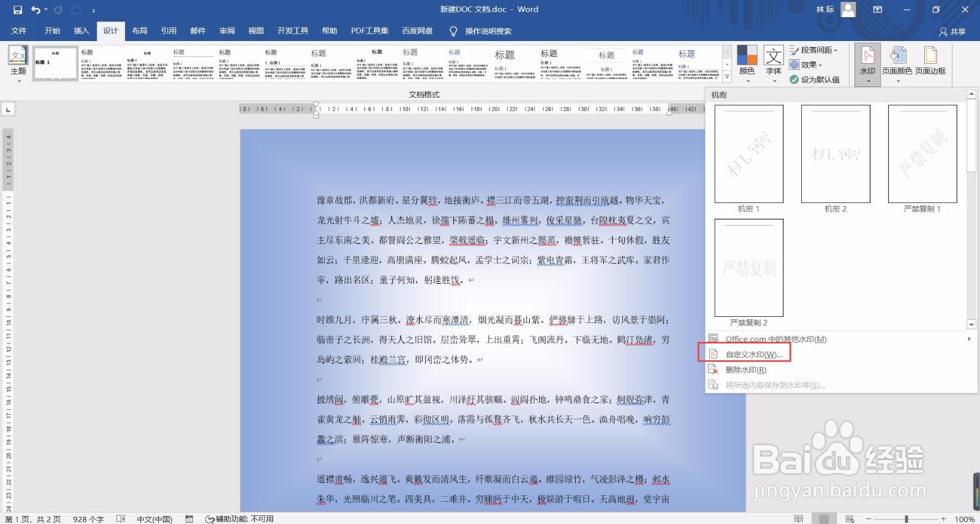Switch to the 视图 (View) tab
The width and height of the screenshot is (980, 524).
click(x=256, y=31)
